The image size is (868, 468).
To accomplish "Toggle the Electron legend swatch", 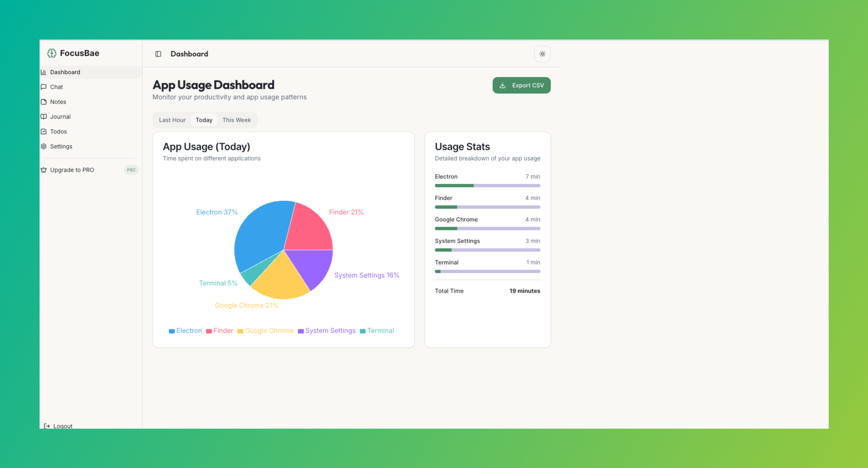I will [172, 331].
